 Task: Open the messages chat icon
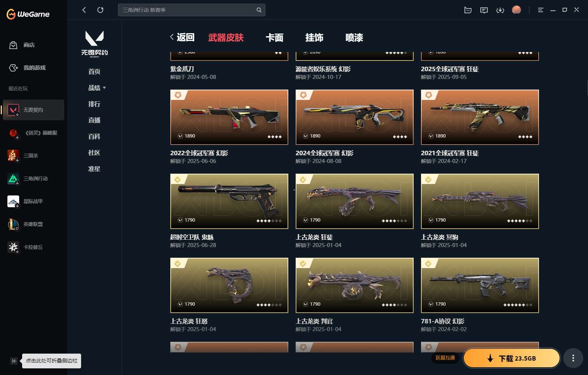(484, 10)
